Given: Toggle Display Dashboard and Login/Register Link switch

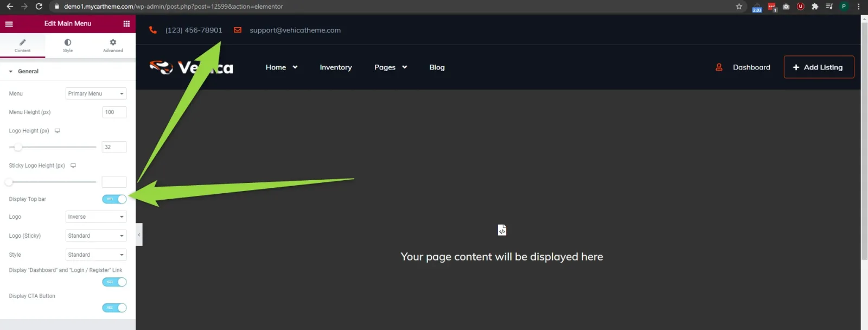Looking at the screenshot, I should (x=114, y=282).
